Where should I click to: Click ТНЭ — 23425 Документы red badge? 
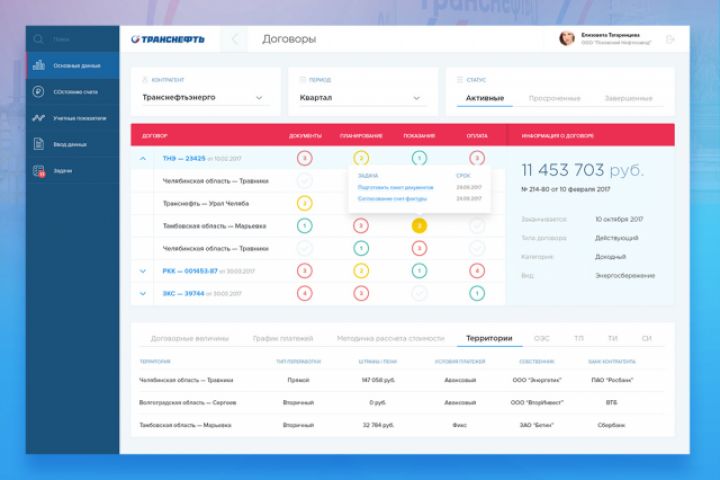click(x=304, y=158)
